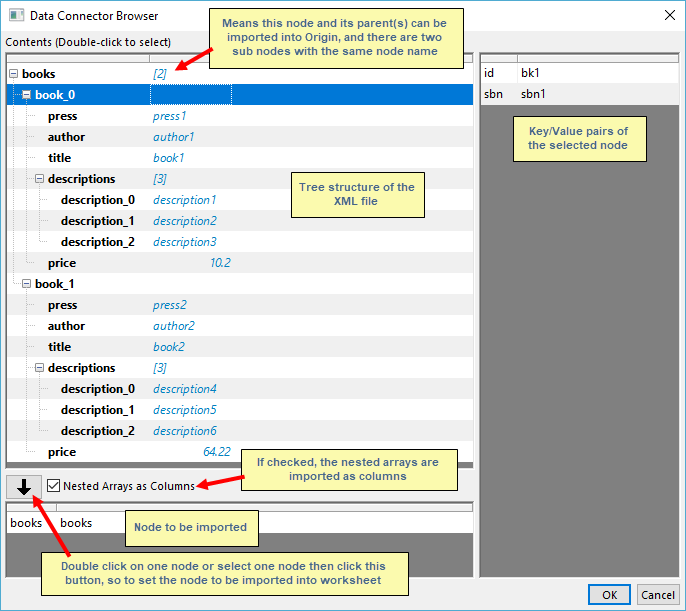The height and width of the screenshot is (611, 686).
Task: Select title node with value book2
Action: pyautogui.click(x=240, y=347)
